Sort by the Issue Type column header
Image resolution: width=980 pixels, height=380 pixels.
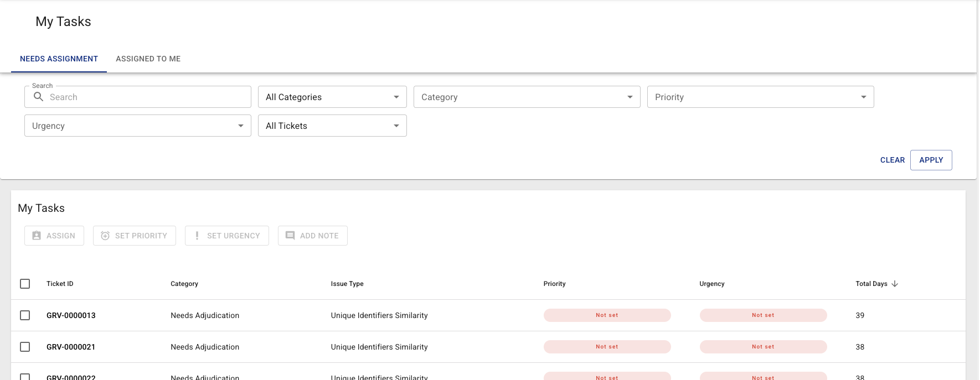pyautogui.click(x=347, y=284)
